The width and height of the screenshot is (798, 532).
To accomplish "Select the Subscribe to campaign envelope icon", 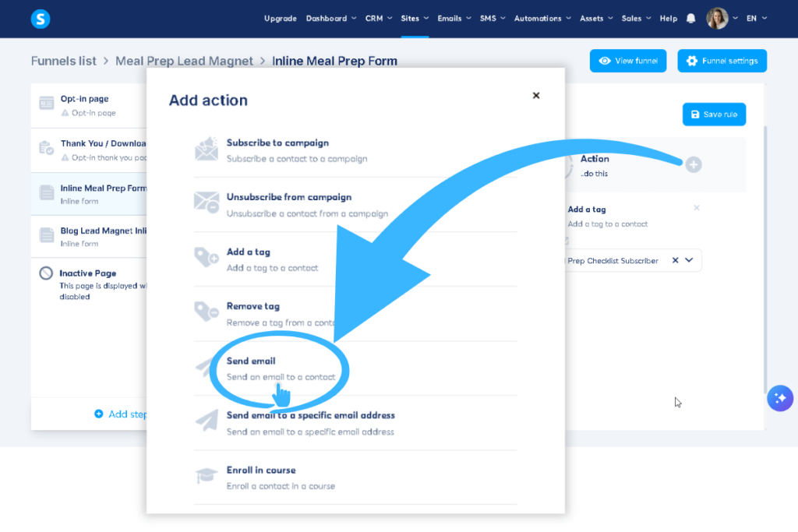I will click(207, 147).
